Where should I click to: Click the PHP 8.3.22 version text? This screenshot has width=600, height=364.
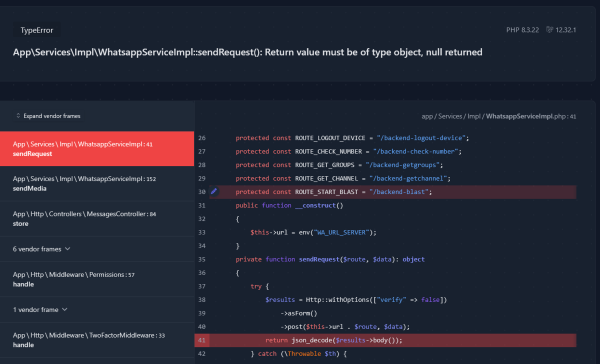pyautogui.click(x=522, y=30)
